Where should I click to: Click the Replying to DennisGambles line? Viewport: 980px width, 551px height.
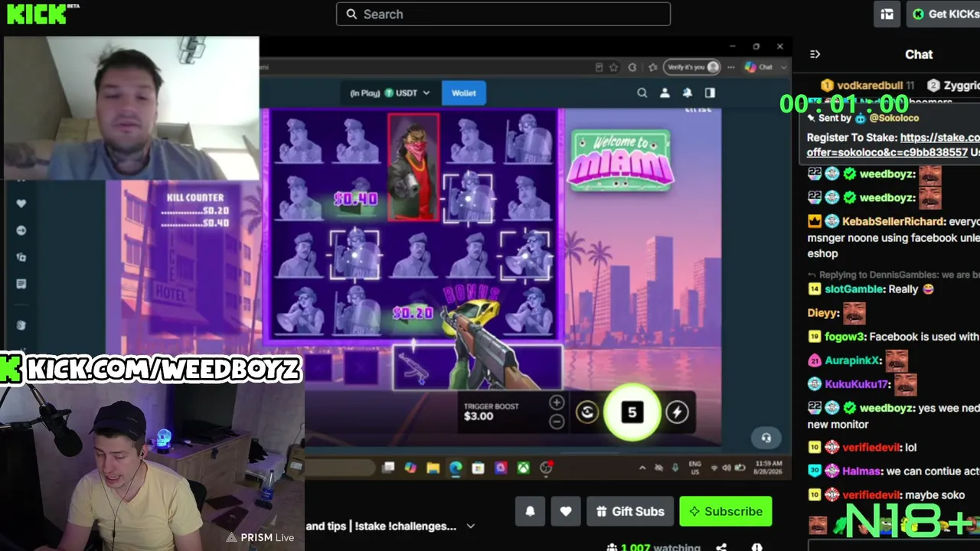pos(894,275)
